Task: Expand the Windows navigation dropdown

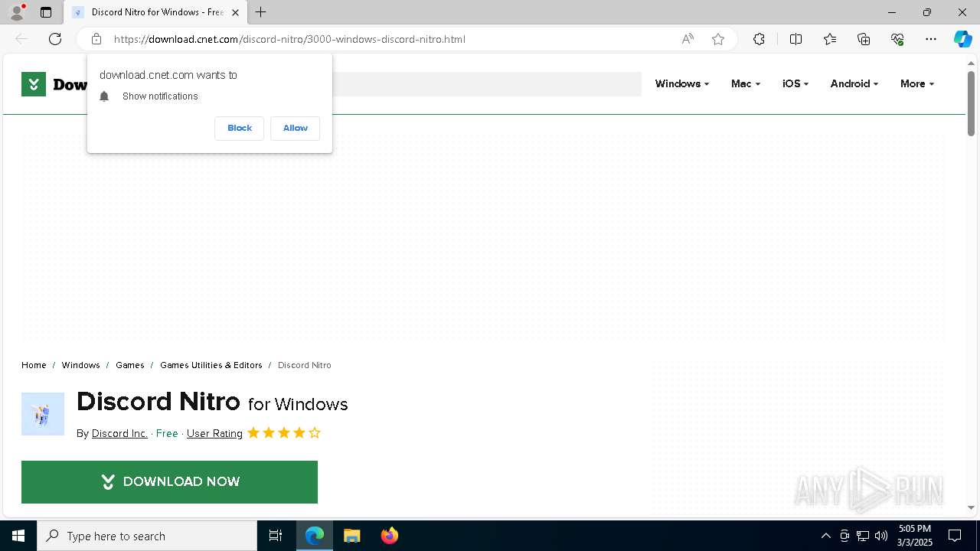Action: click(x=681, y=83)
